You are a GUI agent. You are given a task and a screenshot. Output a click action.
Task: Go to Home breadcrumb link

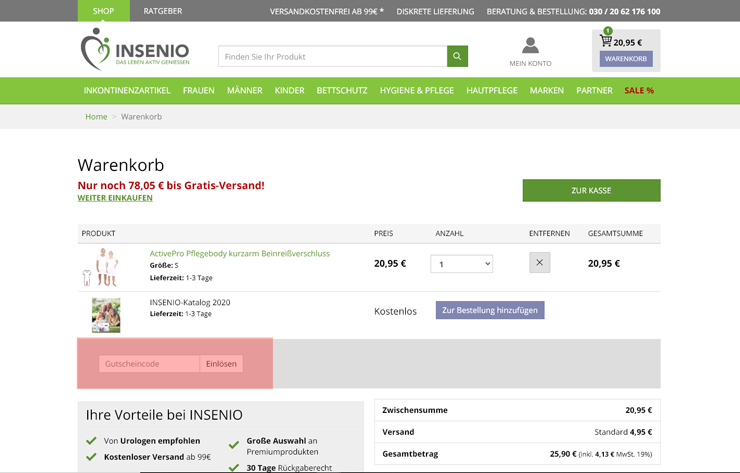coord(96,117)
